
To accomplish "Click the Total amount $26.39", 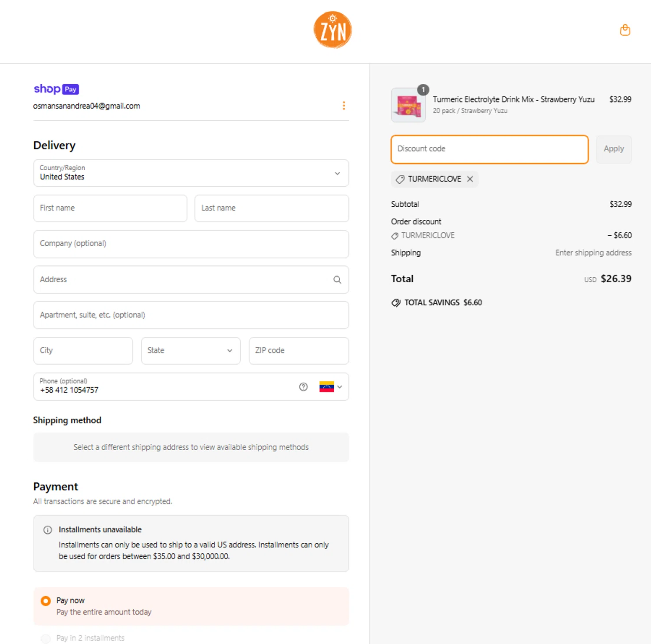I will (616, 279).
